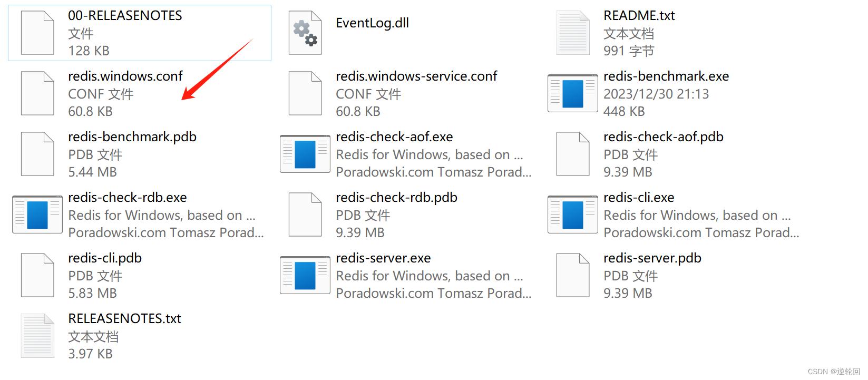Click the redis-server.pdb file icon
The width and height of the screenshot is (868, 380).
click(x=573, y=275)
